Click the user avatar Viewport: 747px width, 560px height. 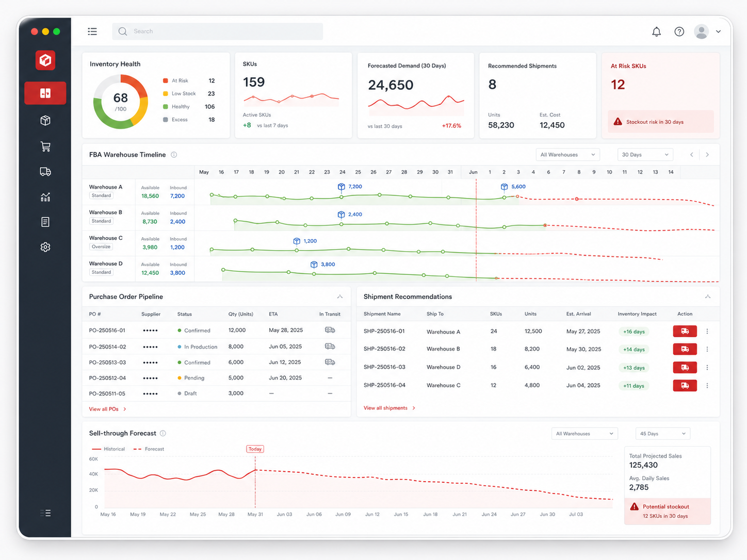pyautogui.click(x=701, y=31)
